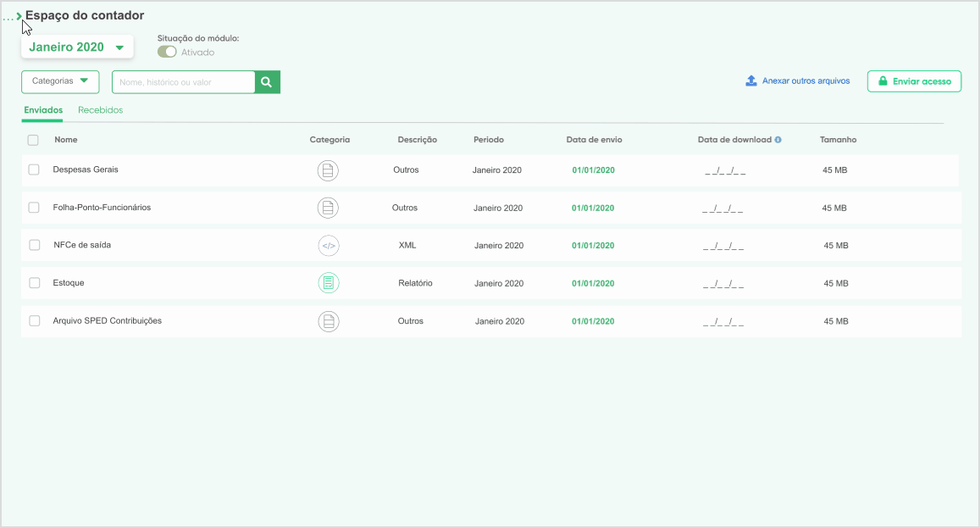Click the Nome, histórico ou valor search field
This screenshot has width=980, height=528.
coord(183,82)
